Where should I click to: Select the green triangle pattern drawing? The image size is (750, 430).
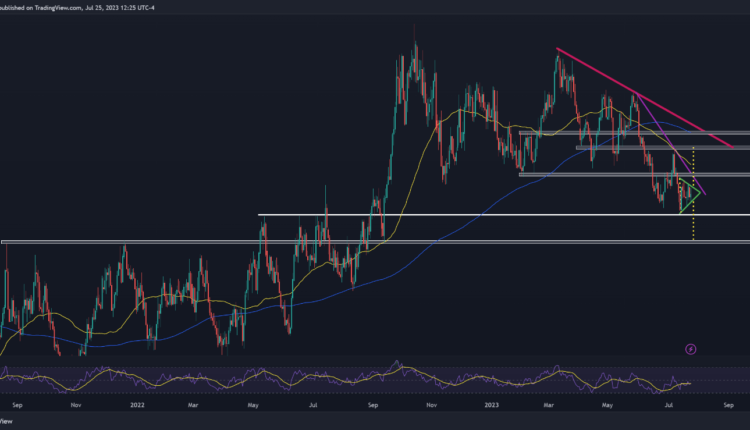click(689, 192)
